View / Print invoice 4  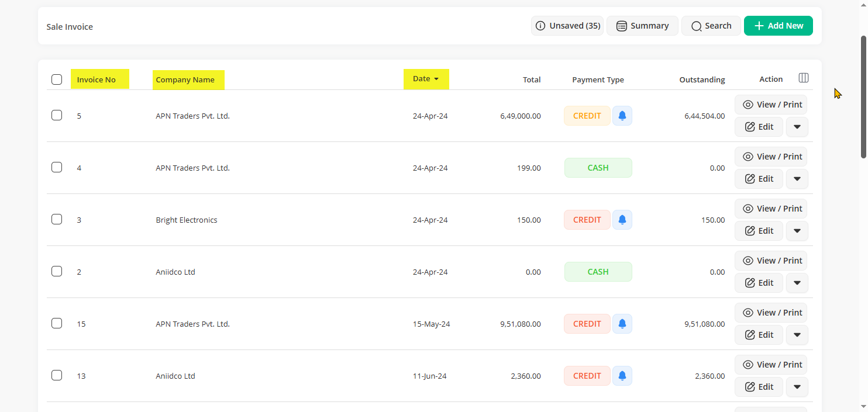pos(771,157)
